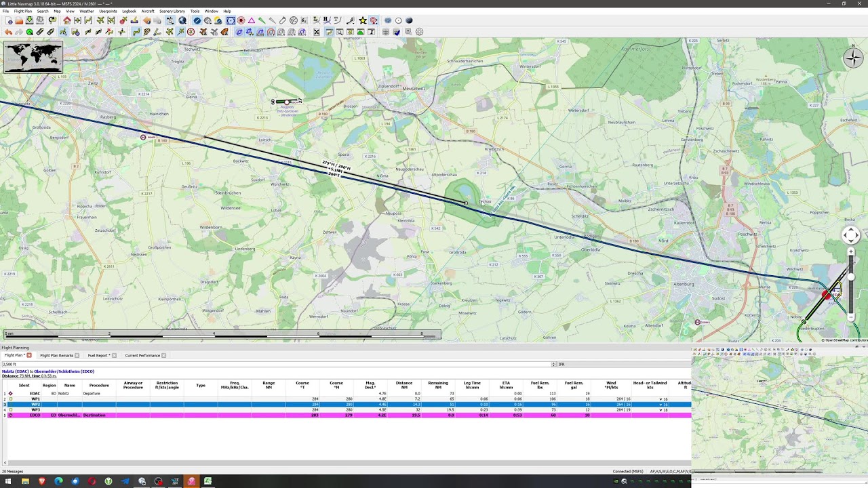Open the File menu
This screenshot has height=488, width=868.
pos(5,11)
